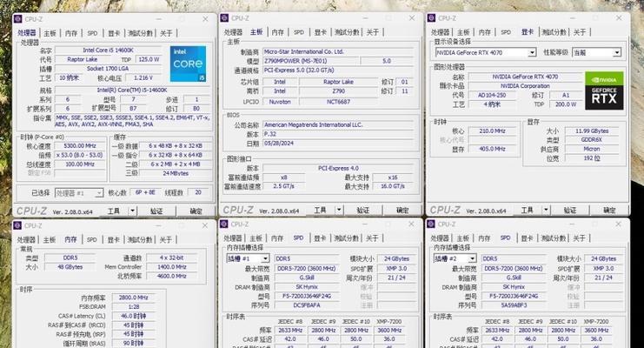Close the 插槽 #2 SPD window
The image size is (644, 348).
[619, 224]
